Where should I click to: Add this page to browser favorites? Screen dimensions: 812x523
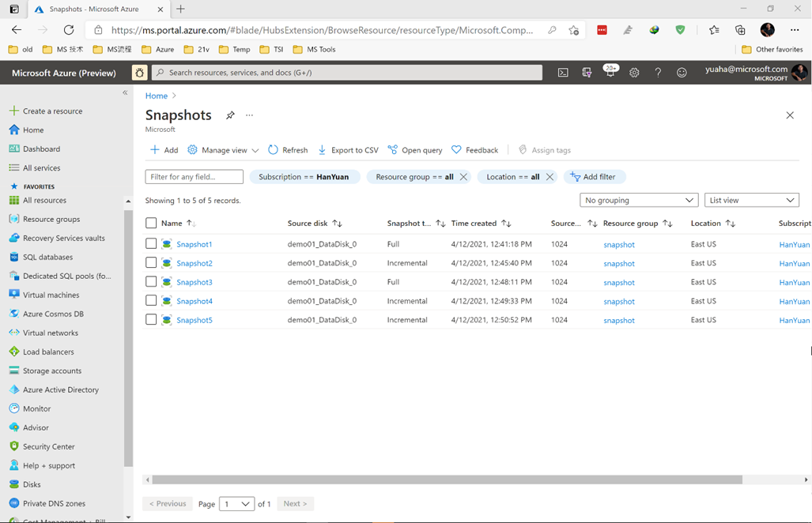[x=573, y=30]
